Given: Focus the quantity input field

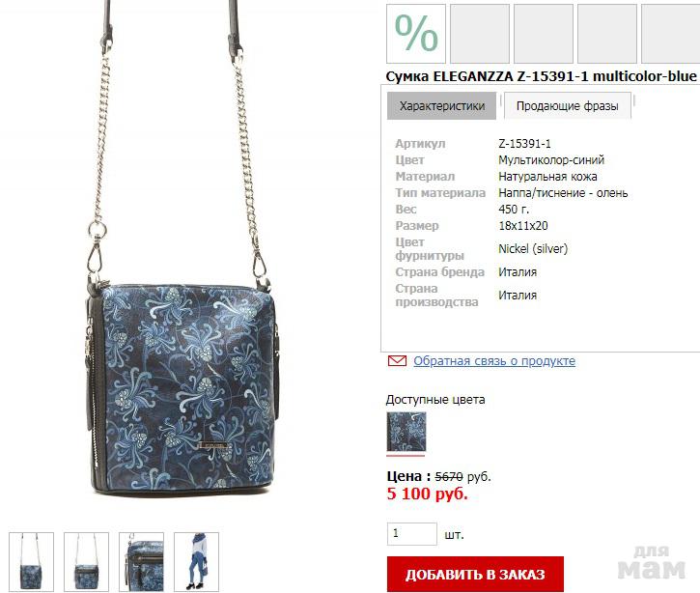Looking at the screenshot, I should (x=412, y=534).
